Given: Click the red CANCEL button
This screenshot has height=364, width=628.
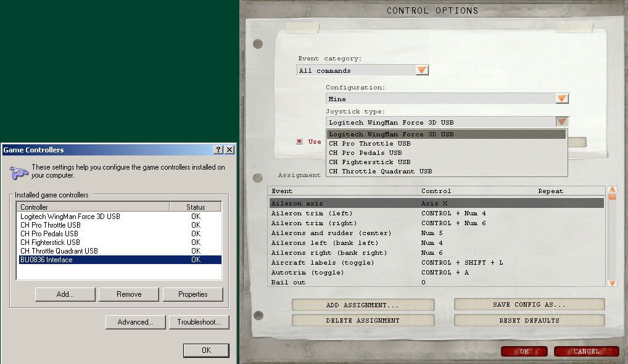Looking at the screenshot, I should [586, 351].
